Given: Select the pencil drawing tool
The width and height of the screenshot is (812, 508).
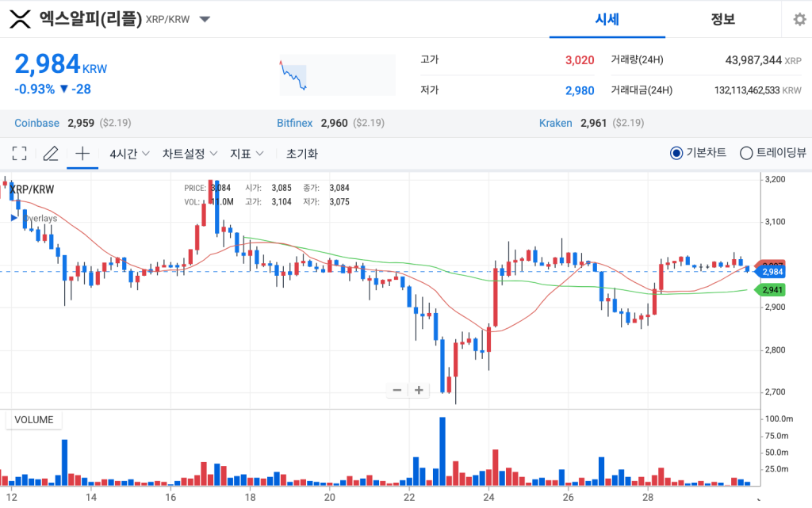Looking at the screenshot, I should 50,153.
